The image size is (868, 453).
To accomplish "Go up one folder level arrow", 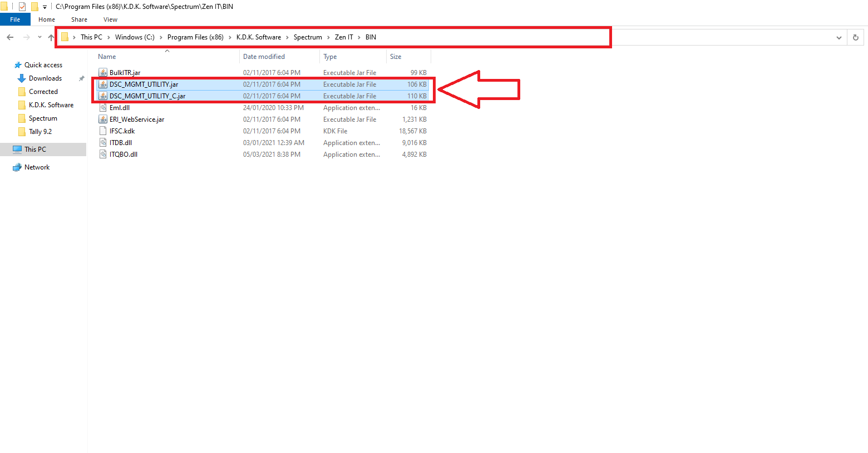I will [51, 37].
